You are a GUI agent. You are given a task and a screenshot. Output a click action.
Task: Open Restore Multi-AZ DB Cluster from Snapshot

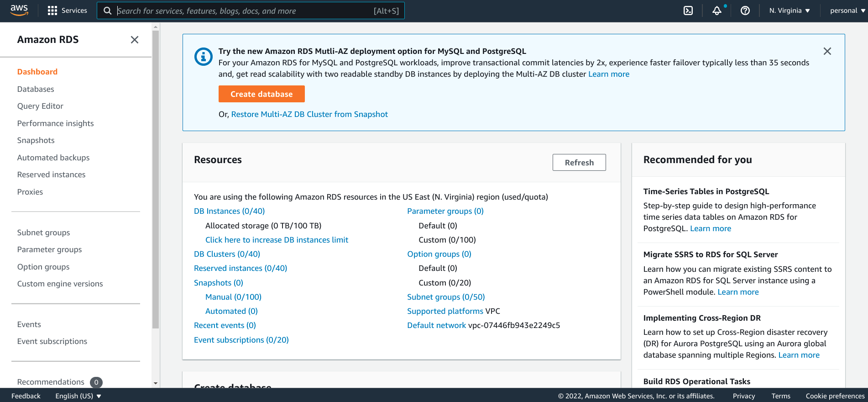(x=309, y=114)
